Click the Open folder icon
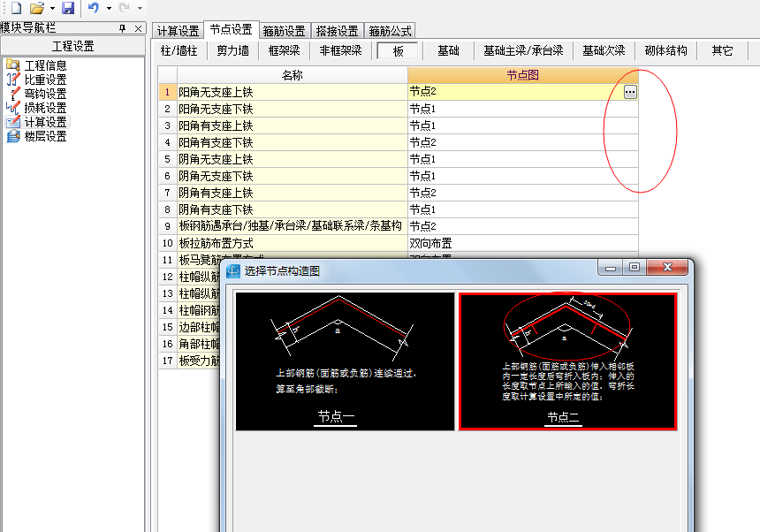The height and width of the screenshot is (532, 760). click(x=37, y=8)
